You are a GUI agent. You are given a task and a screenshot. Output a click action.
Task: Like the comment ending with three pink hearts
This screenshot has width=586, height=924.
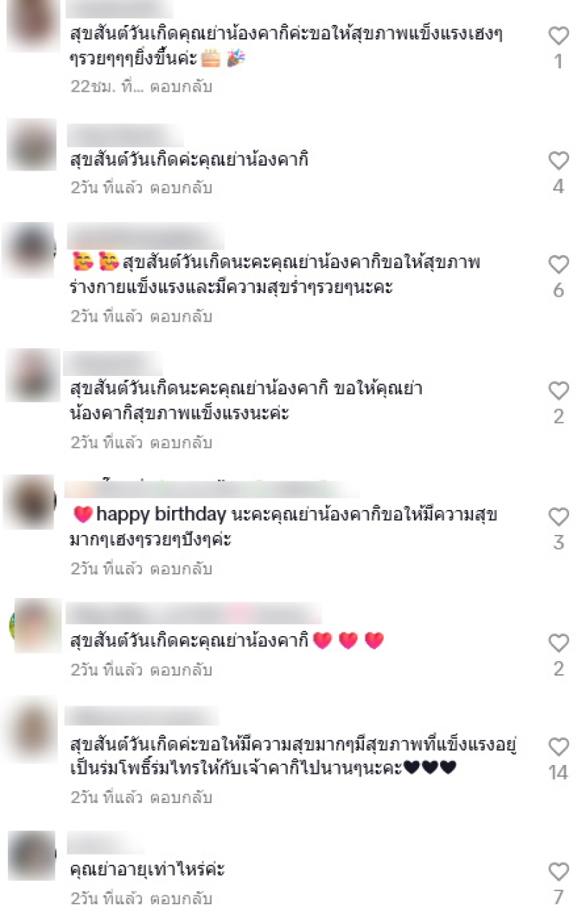559,643
